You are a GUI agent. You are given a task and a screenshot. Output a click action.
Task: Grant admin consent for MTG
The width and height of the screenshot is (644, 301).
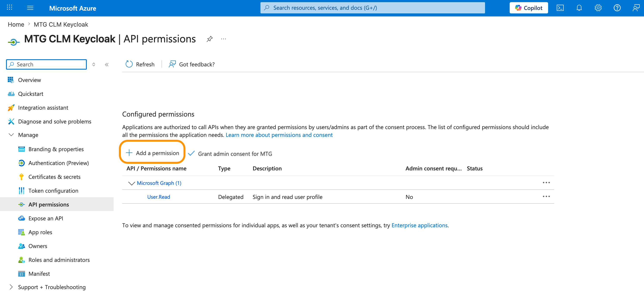click(230, 154)
